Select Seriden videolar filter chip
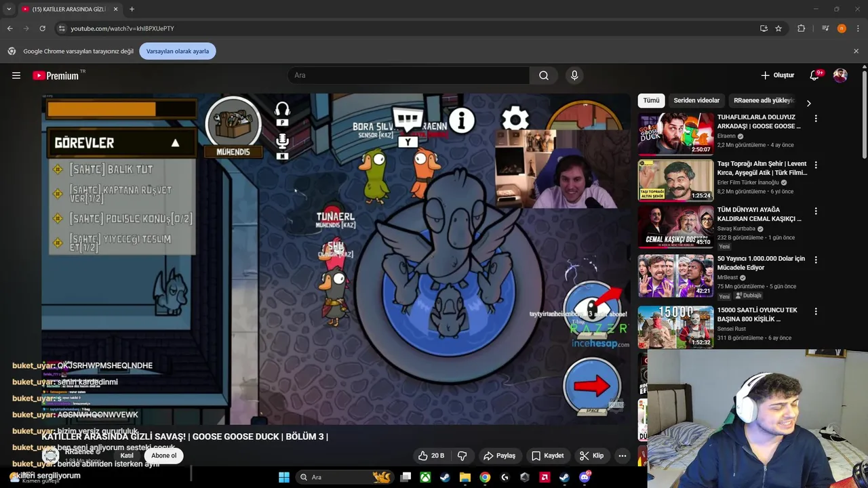 696,100
